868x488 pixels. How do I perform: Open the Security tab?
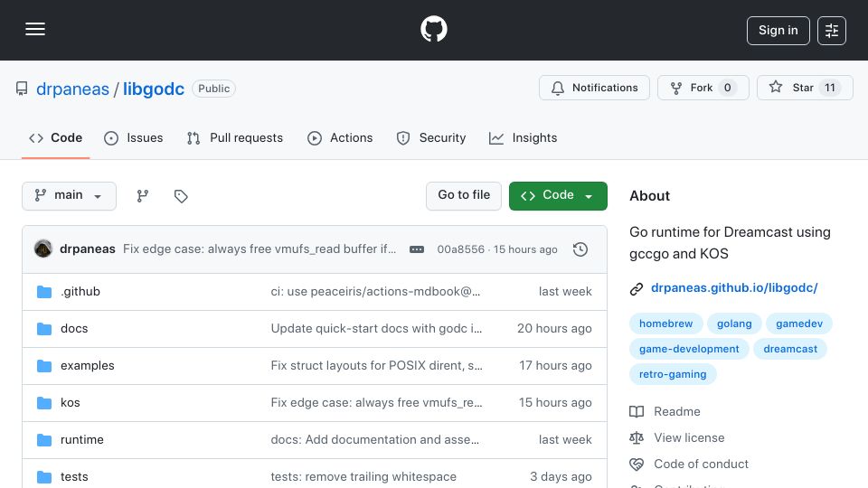(x=430, y=138)
